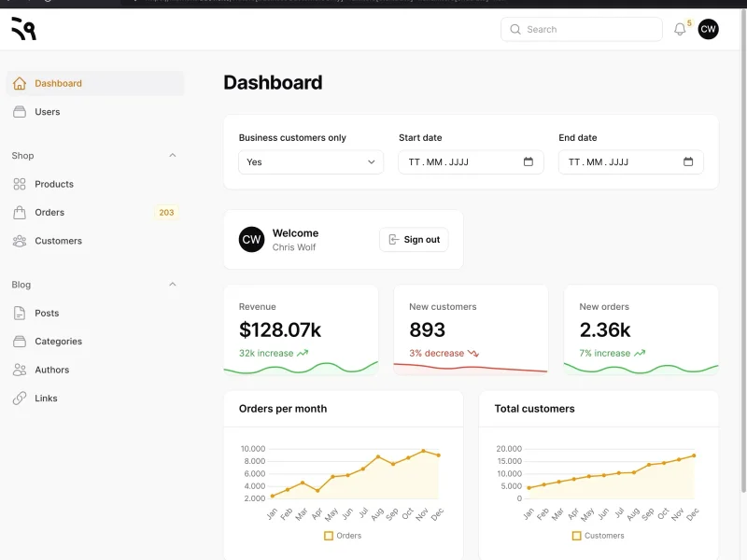Click the Orders bag icon in sidebar
This screenshot has width=747, height=560.
[19, 212]
